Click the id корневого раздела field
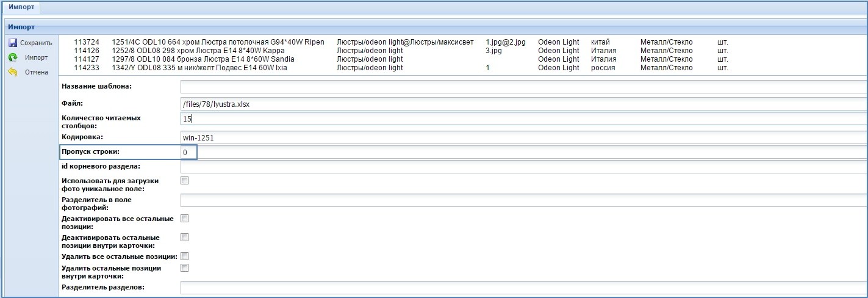Screen dimensions: 868x298 (x=523, y=166)
